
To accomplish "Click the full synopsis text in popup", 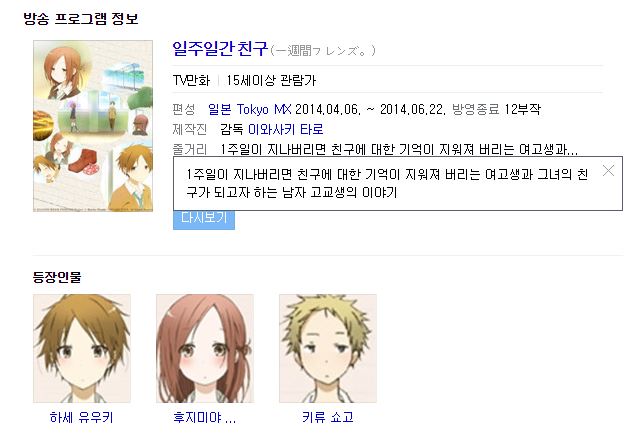I will [x=387, y=183].
